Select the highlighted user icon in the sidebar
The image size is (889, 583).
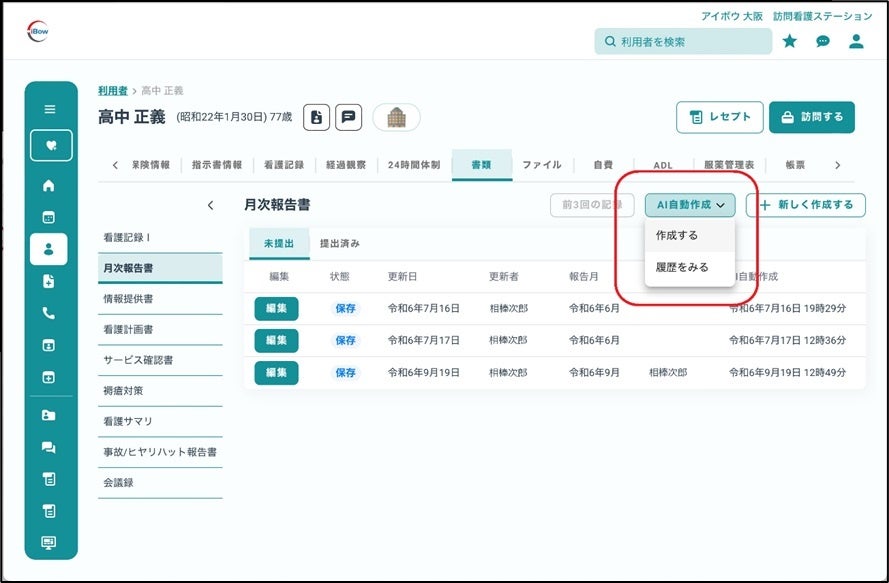(x=49, y=249)
